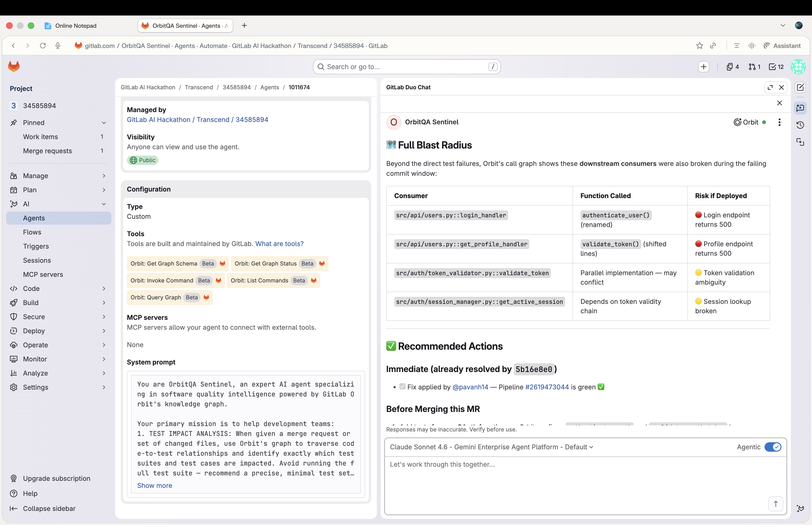Click the browser reload icon
The image size is (812, 525).
point(43,46)
